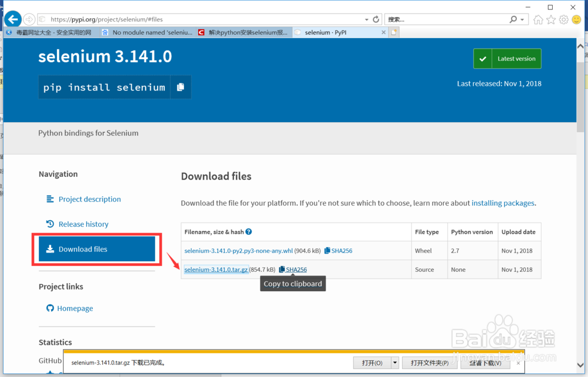Open the browser home icon

[x=538, y=19]
